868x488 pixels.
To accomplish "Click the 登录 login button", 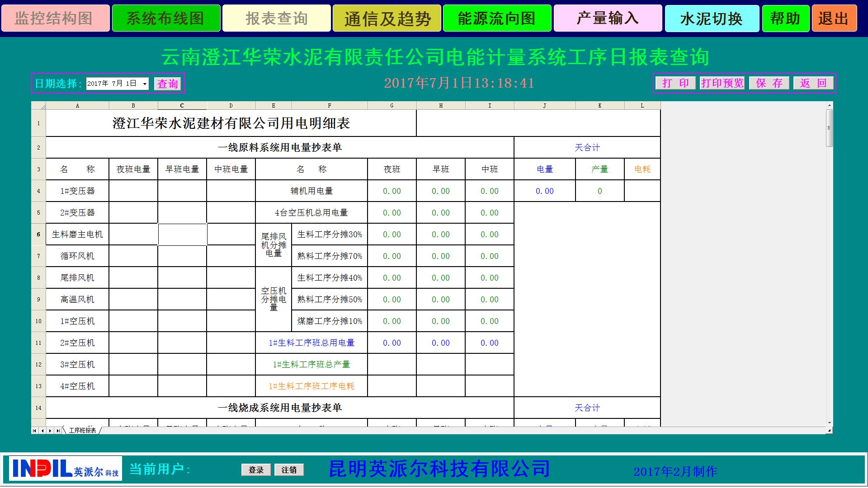I will click(256, 470).
